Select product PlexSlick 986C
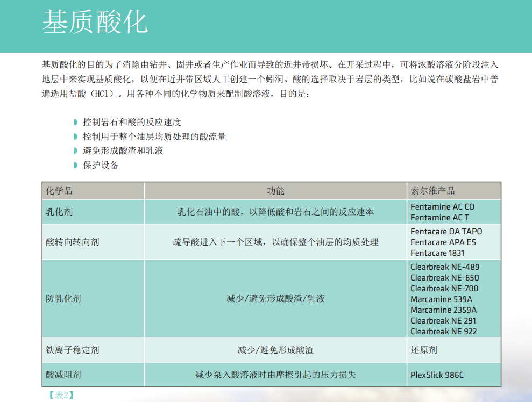Image resolution: width=532 pixels, height=402 pixels. pos(437,375)
